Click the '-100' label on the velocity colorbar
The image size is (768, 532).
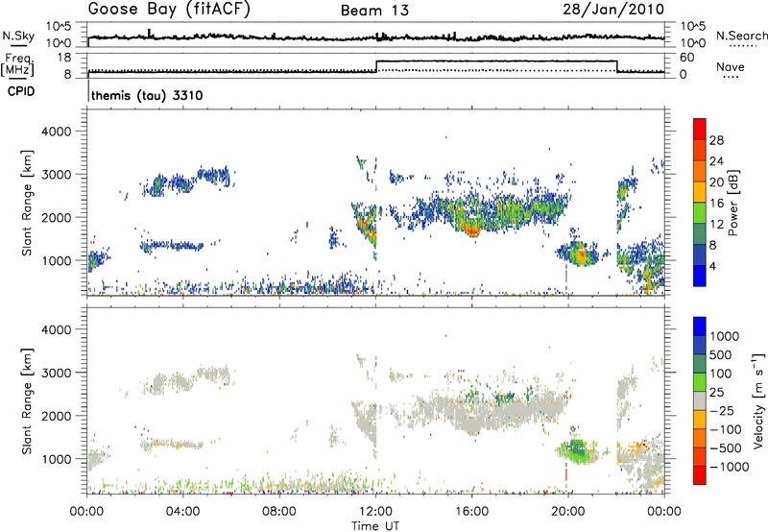pyautogui.click(x=726, y=429)
